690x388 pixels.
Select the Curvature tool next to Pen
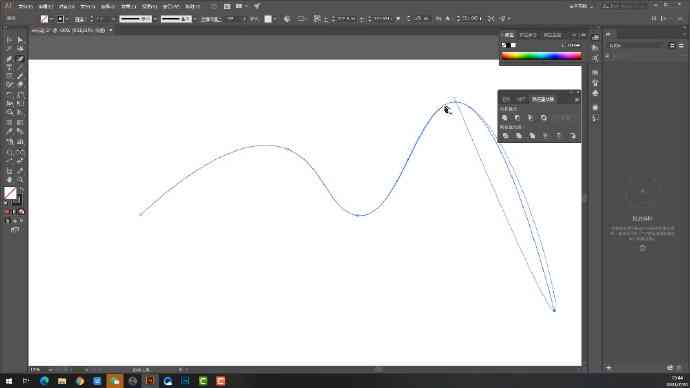tap(20, 59)
